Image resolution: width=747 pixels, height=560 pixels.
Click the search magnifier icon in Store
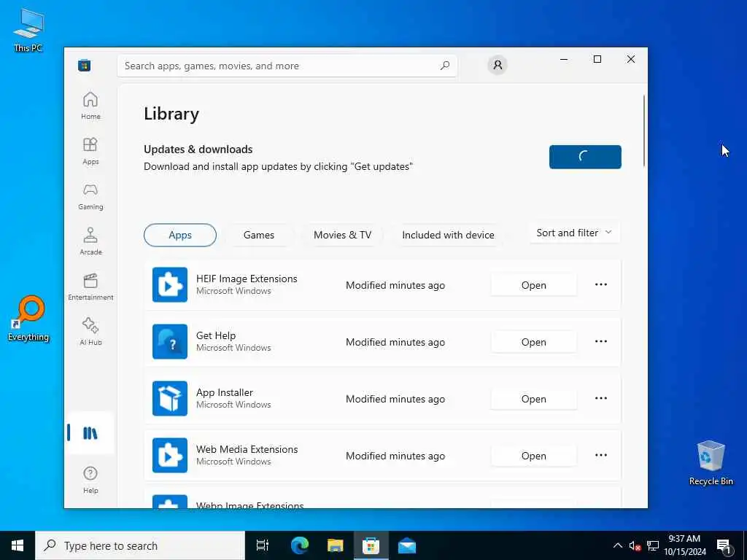point(444,66)
